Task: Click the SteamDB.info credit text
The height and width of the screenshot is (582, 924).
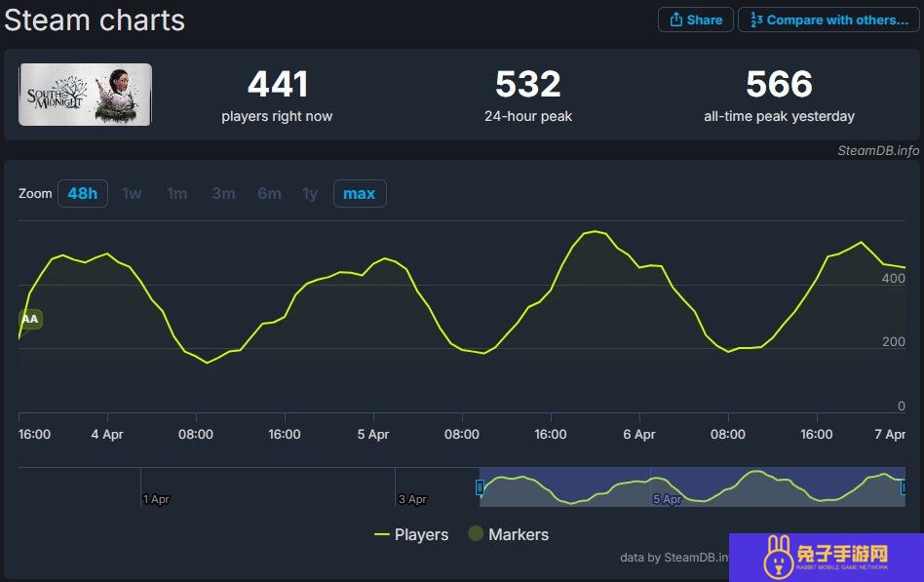Action: coord(878,150)
